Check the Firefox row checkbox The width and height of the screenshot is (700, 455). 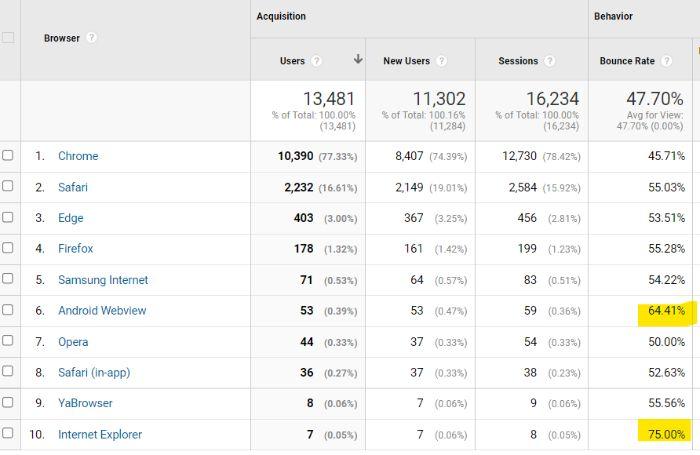(x=8, y=248)
